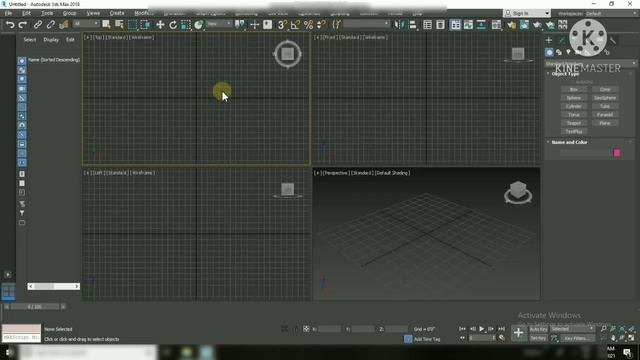Viewport: 640px width, 360px height.
Task: Open the Rendered Frame Window icon
Action: (524, 25)
